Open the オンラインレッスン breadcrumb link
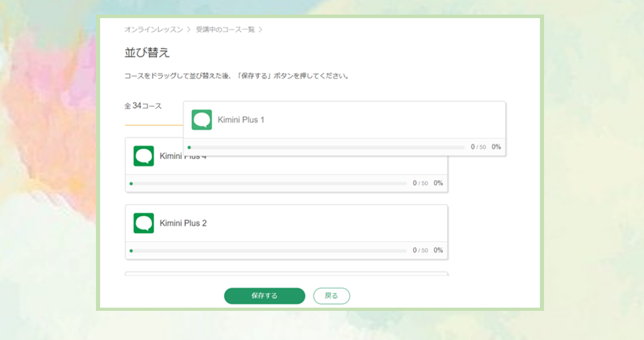The height and width of the screenshot is (340, 644). (154, 30)
